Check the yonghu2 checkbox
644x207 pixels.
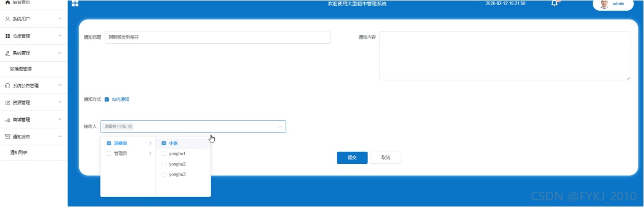[x=164, y=164]
